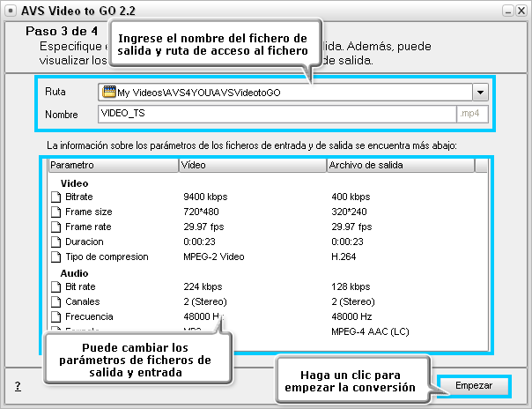
Task: Click the question mark help link
Action: (18, 386)
